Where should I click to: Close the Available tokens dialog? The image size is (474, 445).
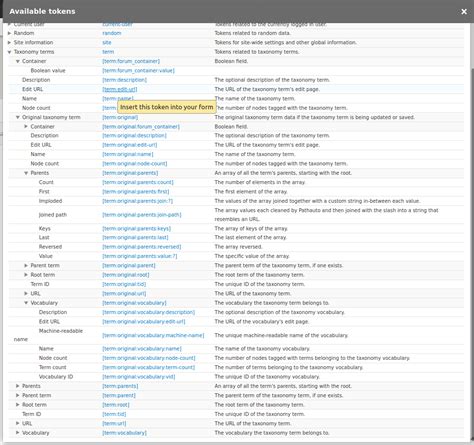[464, 12]
